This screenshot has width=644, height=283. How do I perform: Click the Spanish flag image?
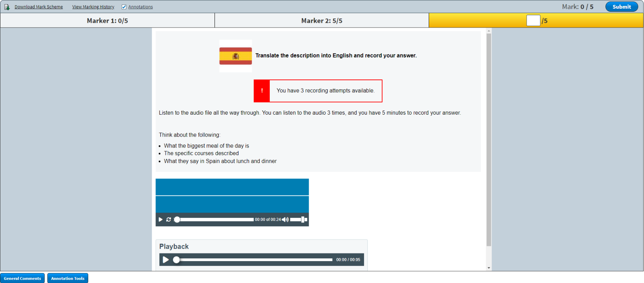point(235,56)
